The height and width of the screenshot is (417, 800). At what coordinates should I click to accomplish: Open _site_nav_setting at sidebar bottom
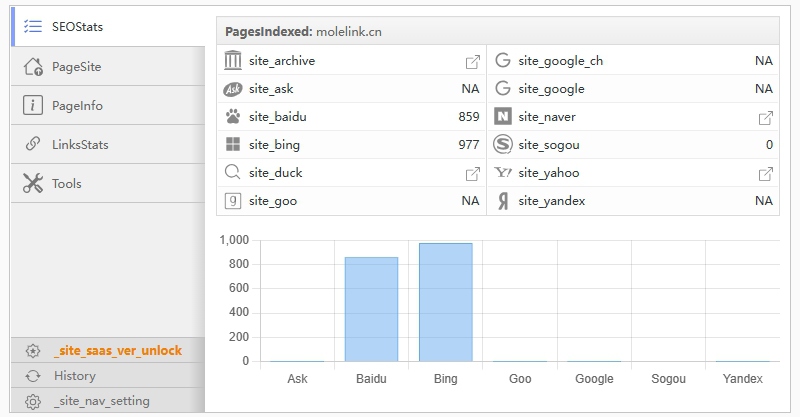[102, 401]
